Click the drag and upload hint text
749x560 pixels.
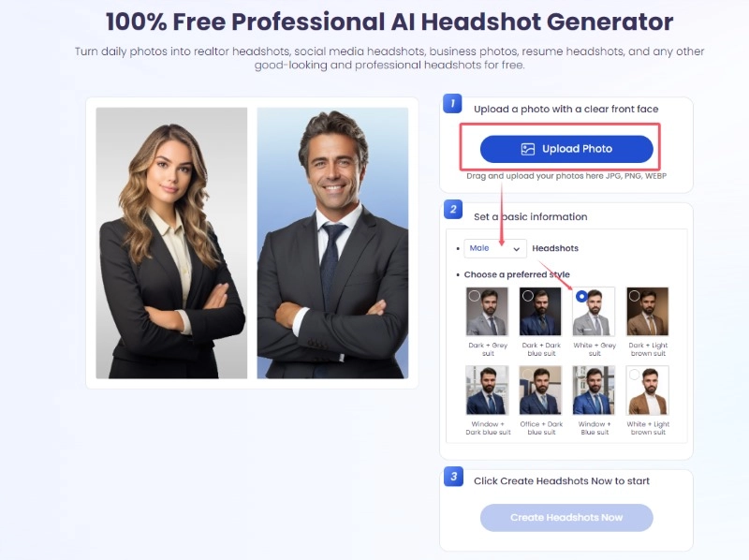pos(566,176)
